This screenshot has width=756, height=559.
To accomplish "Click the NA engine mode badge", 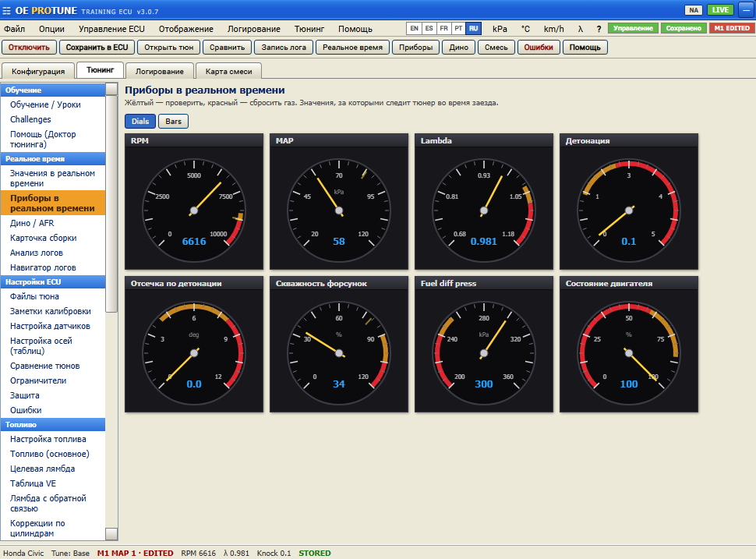I will pos(694,10).
